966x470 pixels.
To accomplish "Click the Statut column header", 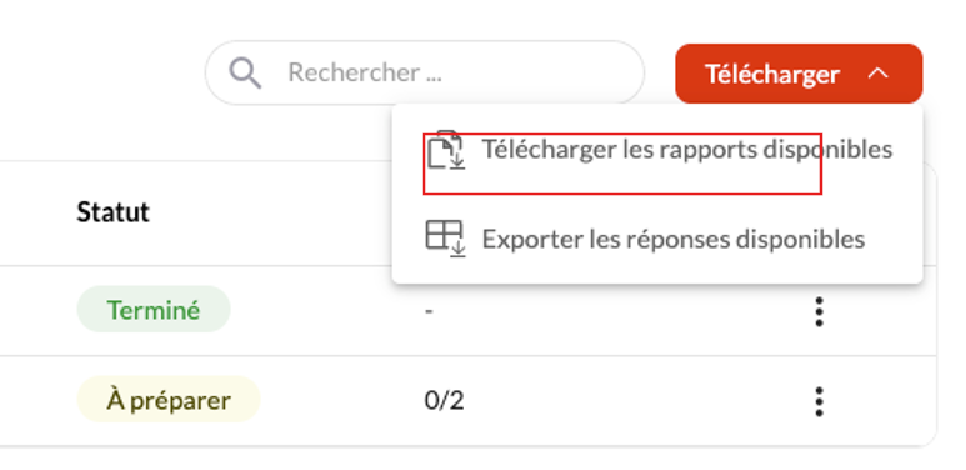I will coord(113,213).
